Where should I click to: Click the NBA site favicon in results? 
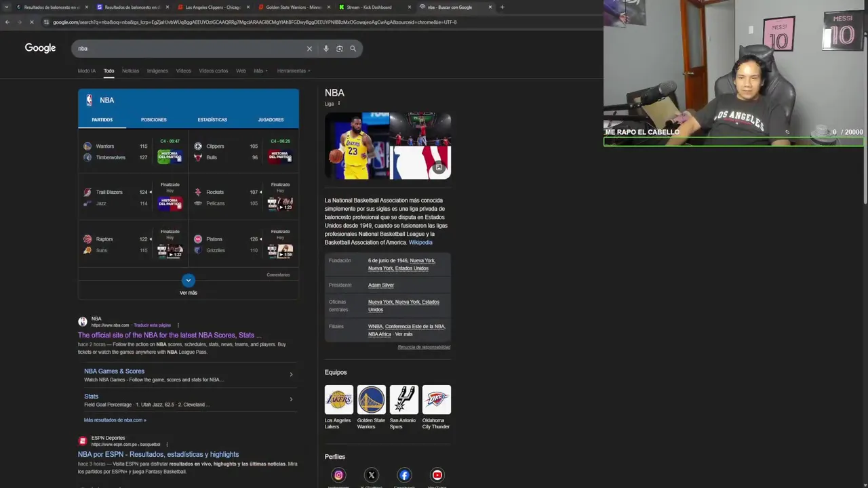83,322
